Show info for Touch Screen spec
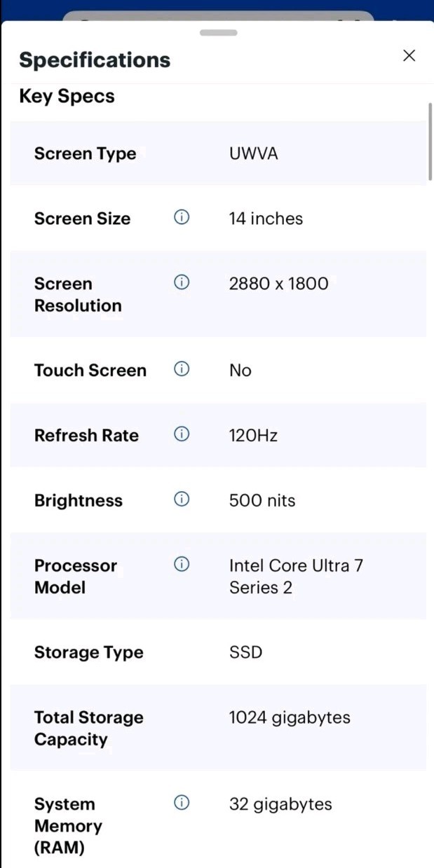Screen dimensions: 434x868 coord(182,369)
